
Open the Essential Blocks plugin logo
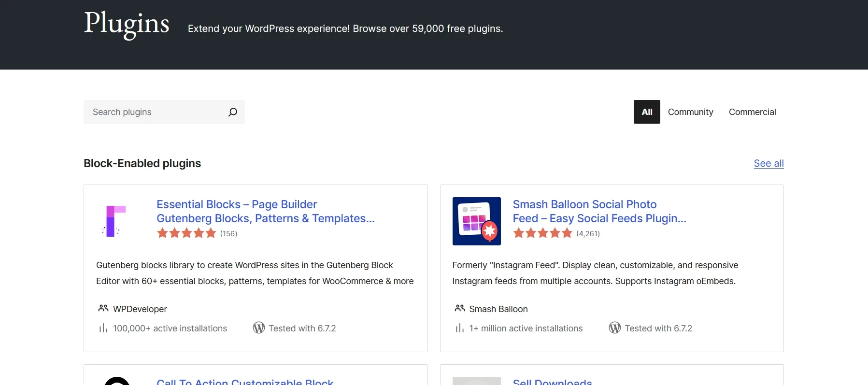(x=114, y=221)
